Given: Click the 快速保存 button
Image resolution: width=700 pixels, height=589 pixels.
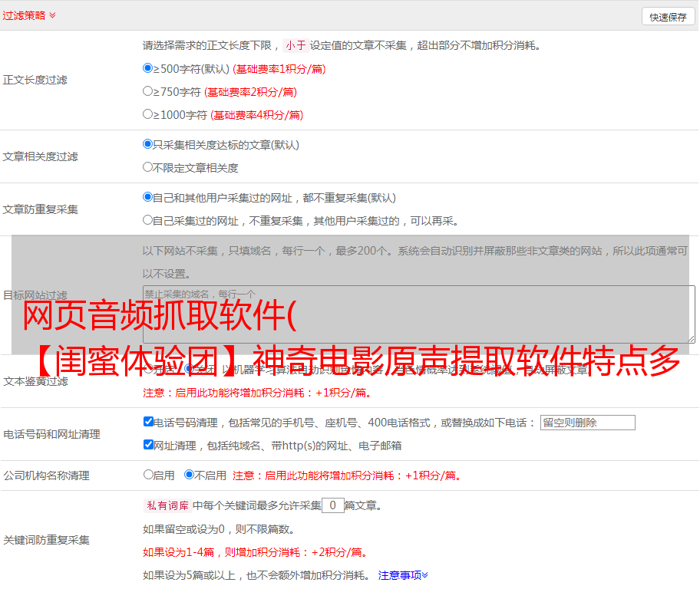Looking at the screenshot, I should (668, 17).
